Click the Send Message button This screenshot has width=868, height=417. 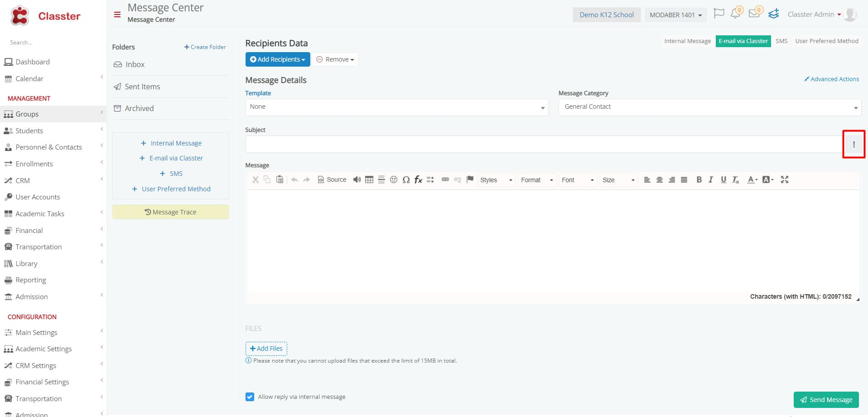826,400
